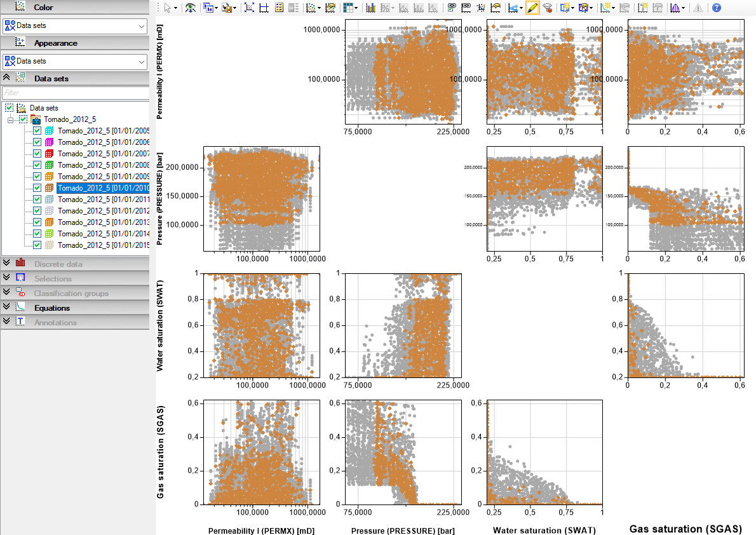Select Tomado_2012_5 [01/01/2007] tree entry
This screenshot has height=535, width=756.
pyautogui.click(x=103, y=153)
